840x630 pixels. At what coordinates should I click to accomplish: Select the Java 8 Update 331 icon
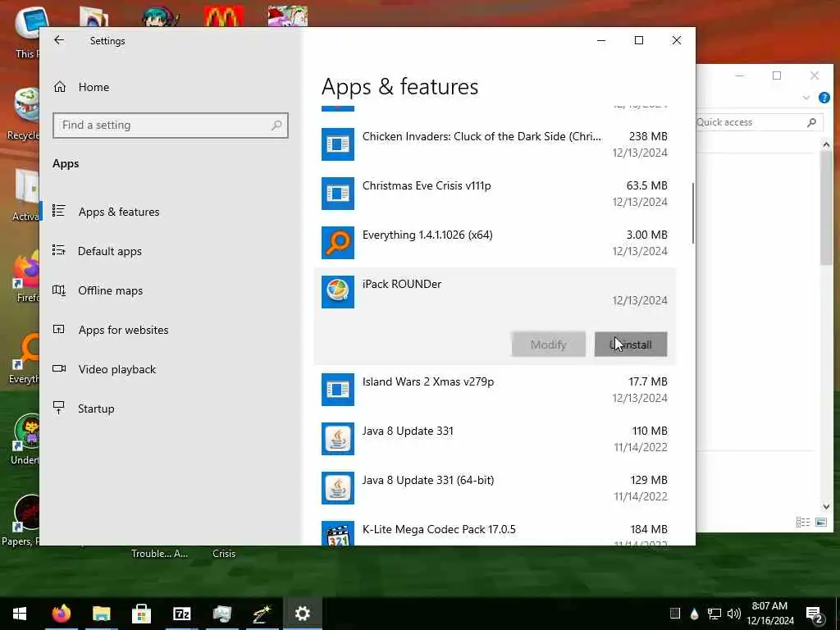pyautogui.click(x=337, y=439)
